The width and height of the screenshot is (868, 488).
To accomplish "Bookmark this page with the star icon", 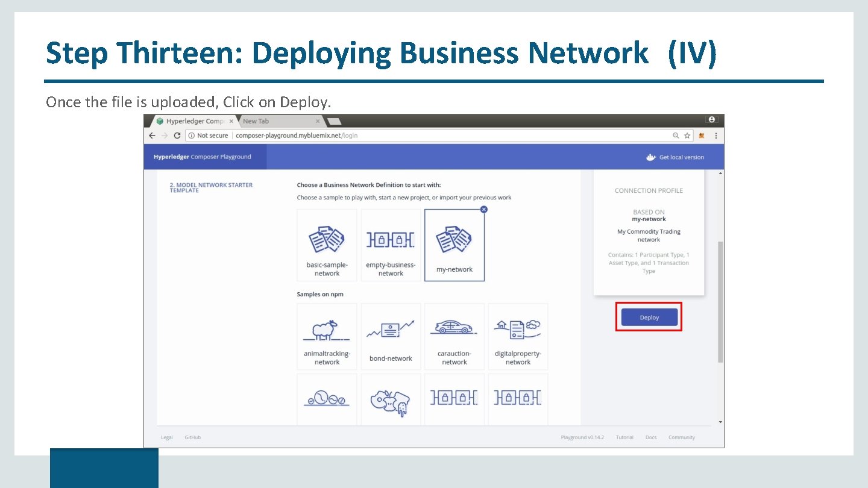I will (687, 136).
